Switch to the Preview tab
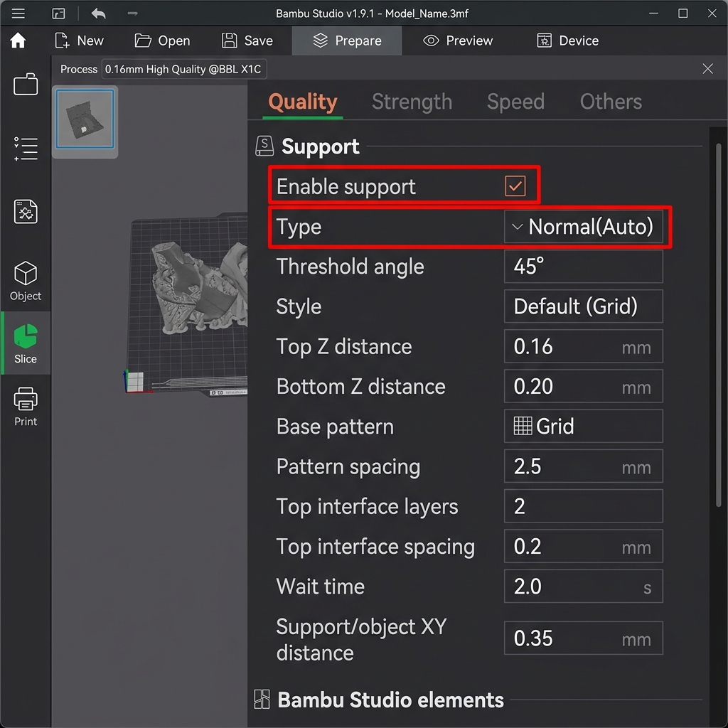 click(x=458, y=41)
